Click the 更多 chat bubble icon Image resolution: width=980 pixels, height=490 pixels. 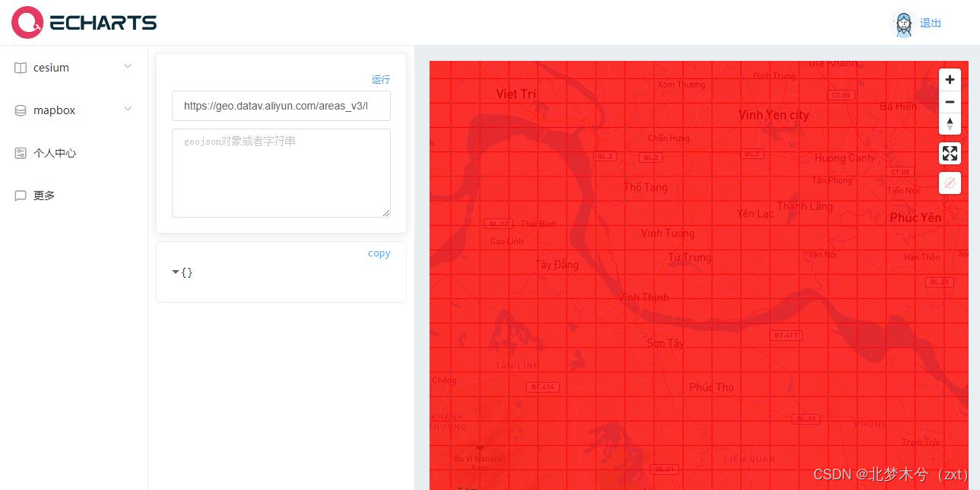click(21, 196)
